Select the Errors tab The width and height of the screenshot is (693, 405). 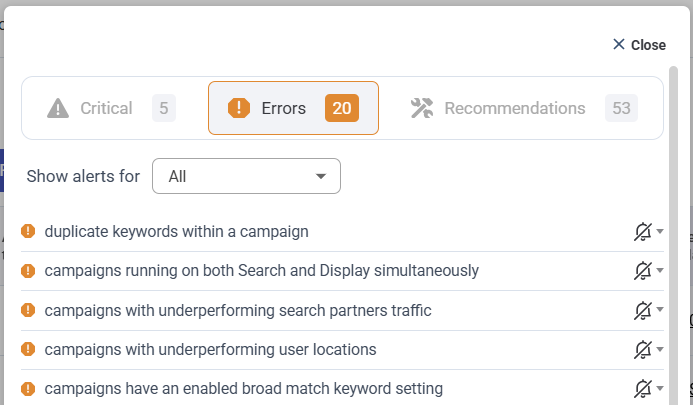[x=293, y=108]
